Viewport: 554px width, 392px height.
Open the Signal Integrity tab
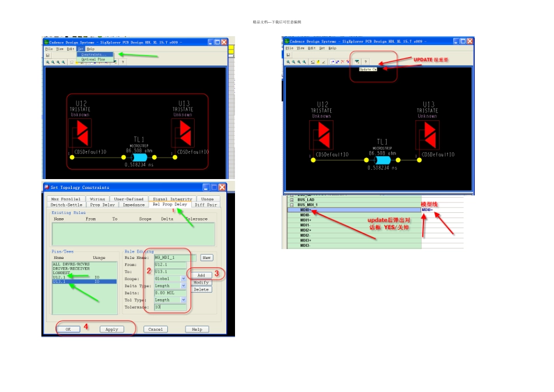[x=170, y=199]
